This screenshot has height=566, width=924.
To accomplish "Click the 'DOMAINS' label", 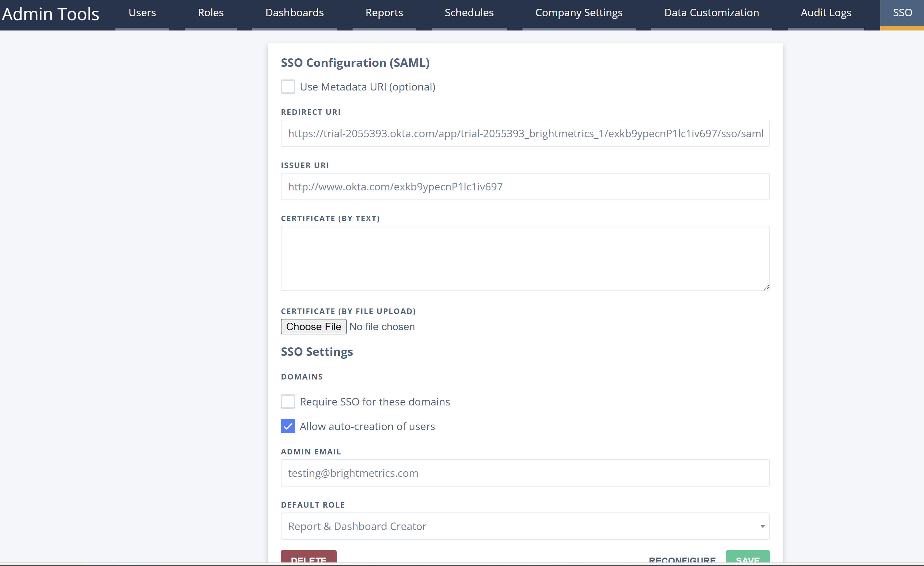I will (302, 377).
